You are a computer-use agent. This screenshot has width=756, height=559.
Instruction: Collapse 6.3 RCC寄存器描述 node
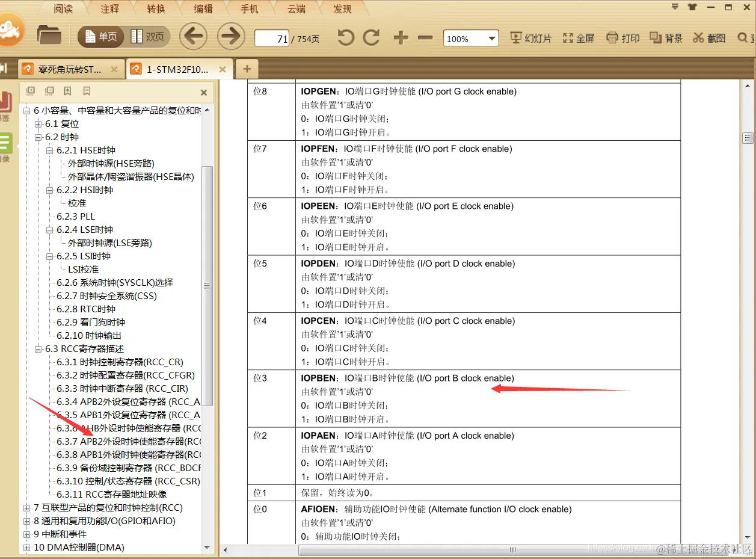pyautogui.click(x=38, y=349)
